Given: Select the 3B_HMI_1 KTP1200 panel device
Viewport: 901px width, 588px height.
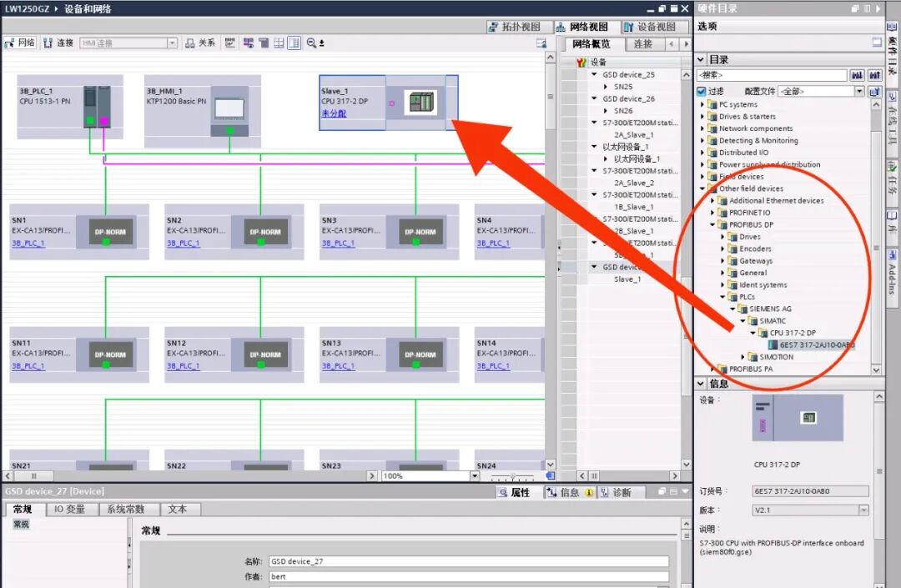Looking at the screenshot, I should coord(202,111).
